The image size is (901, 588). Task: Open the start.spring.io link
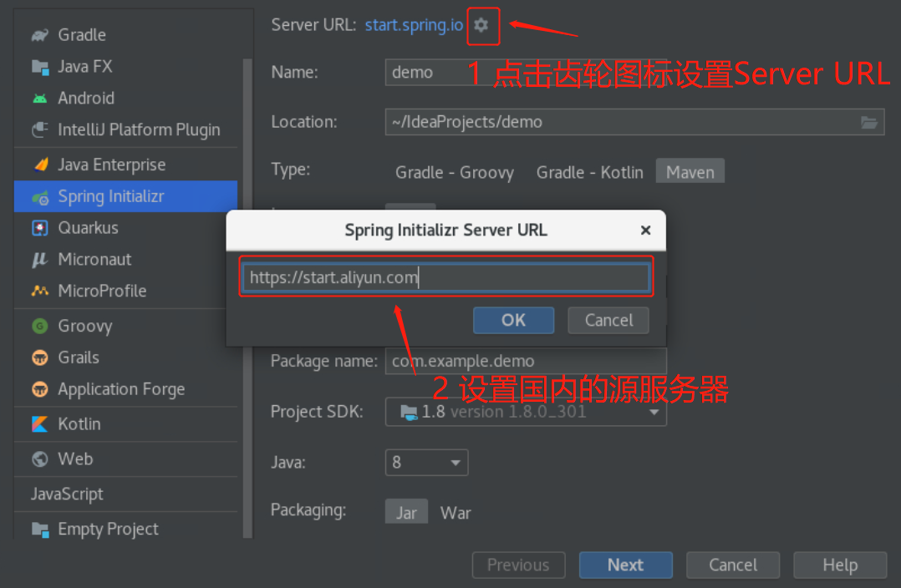414,25
